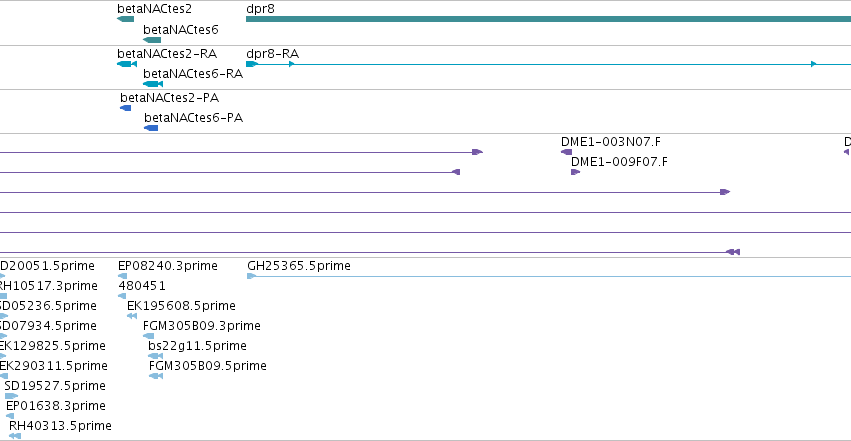Click the FGM305B09.3prime label
The image size is (851, 441).
[202, 326]
